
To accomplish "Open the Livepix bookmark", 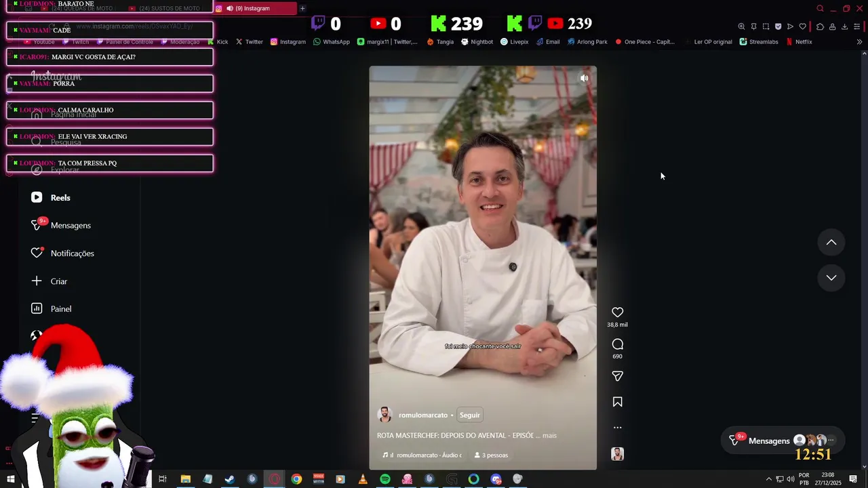I will [x=514, y=41].
